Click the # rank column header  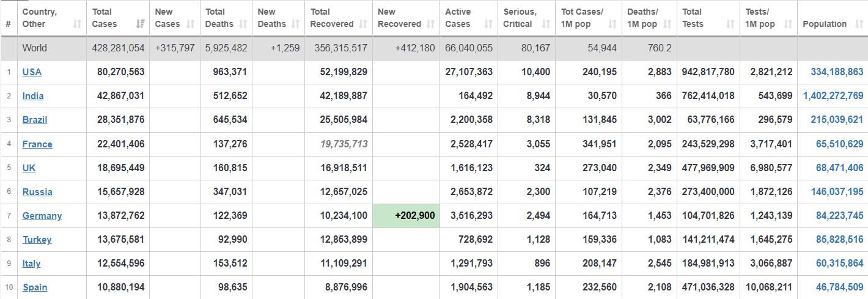coord(9,24)
